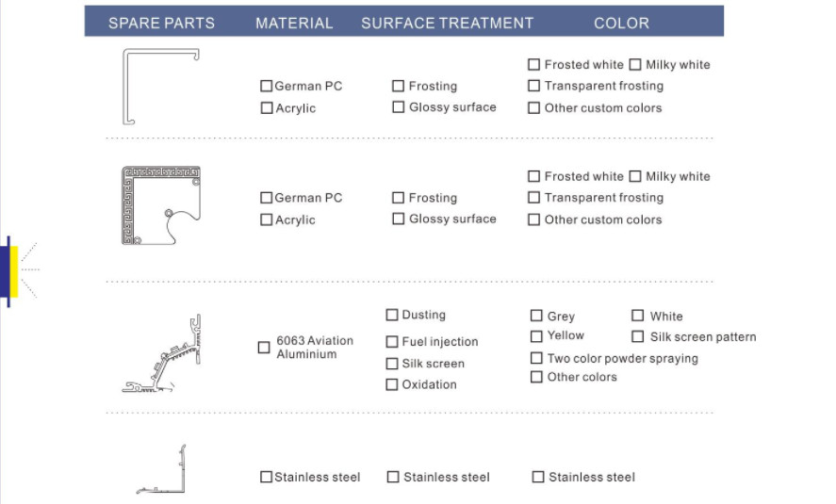
Task: Check the Oxidation treatment box
Action: [392, 384]
